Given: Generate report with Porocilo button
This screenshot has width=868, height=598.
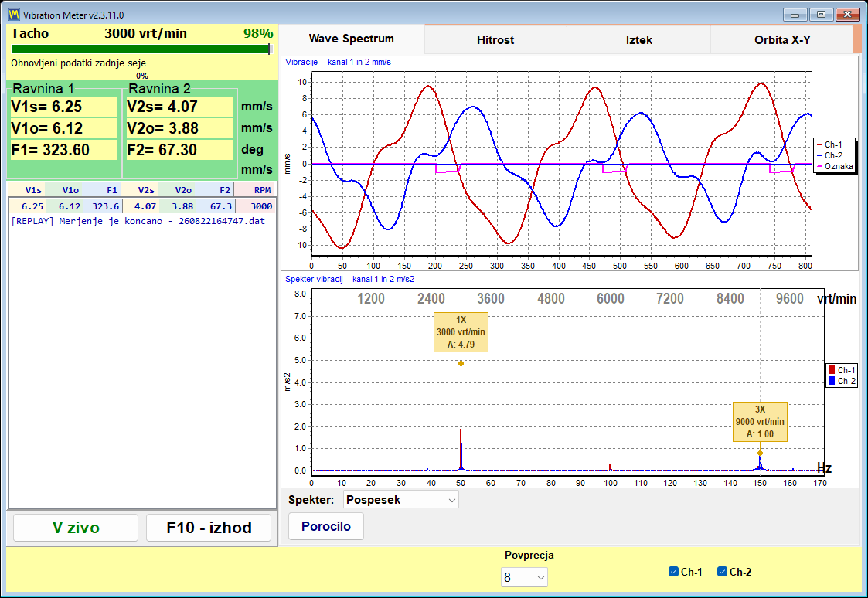Looking at the screenshot, I should tap(326, 526).
